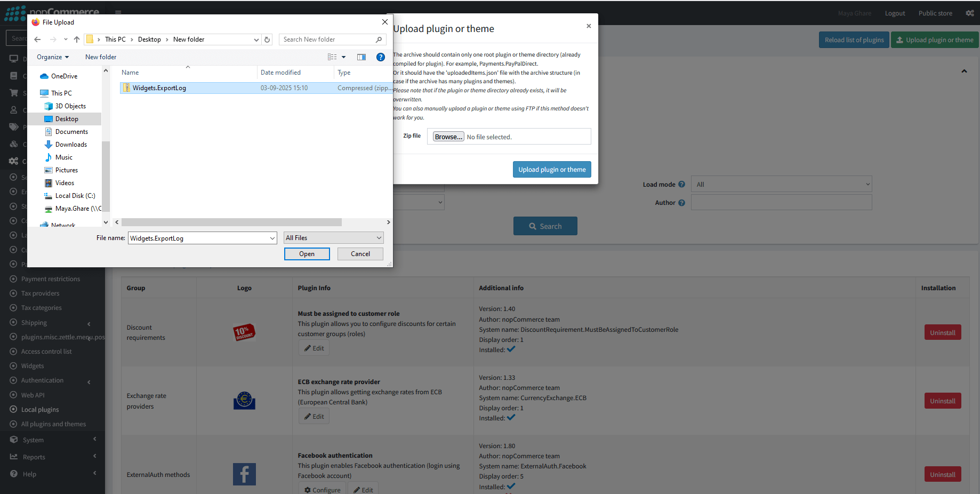980x494 pixels.
Task: Open the All Files type dropdown
Action: tap(333, 238)
